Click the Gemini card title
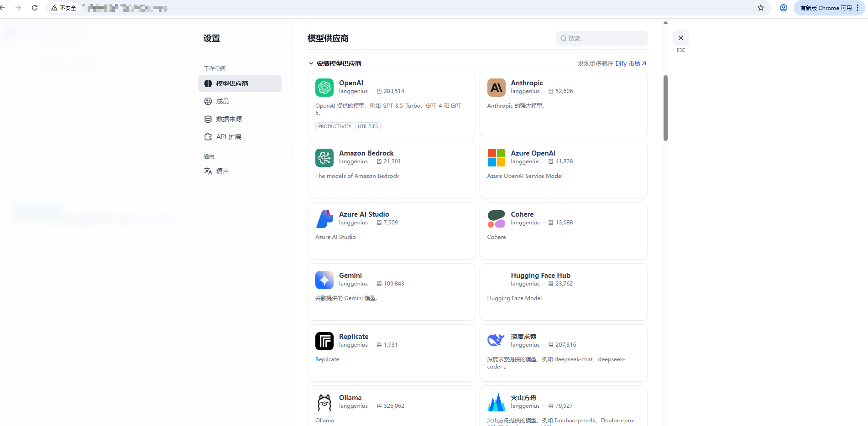 pos(350,275)
